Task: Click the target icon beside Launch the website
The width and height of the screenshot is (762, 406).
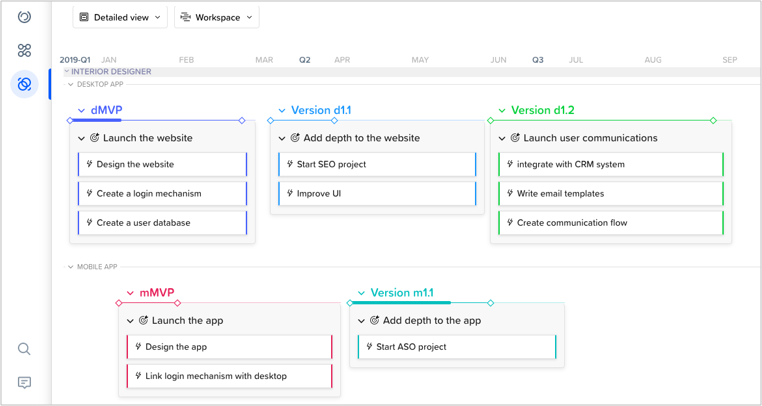Action: tap(95, 138)
